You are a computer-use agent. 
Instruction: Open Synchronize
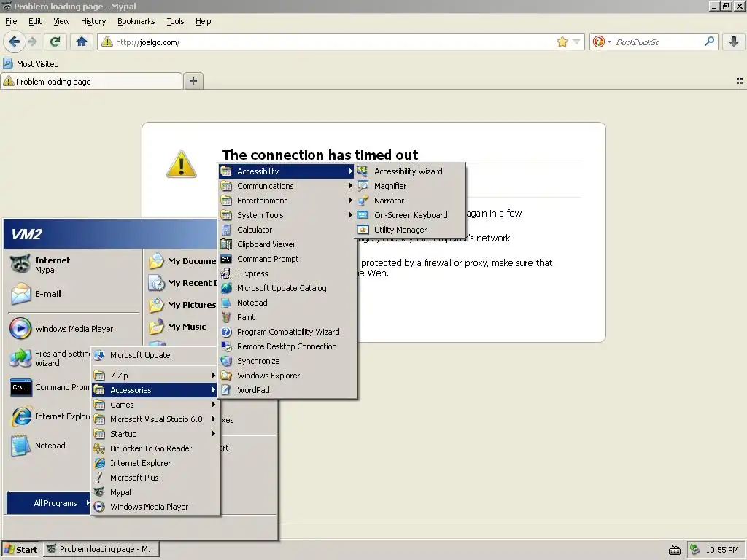pos(287,361)
